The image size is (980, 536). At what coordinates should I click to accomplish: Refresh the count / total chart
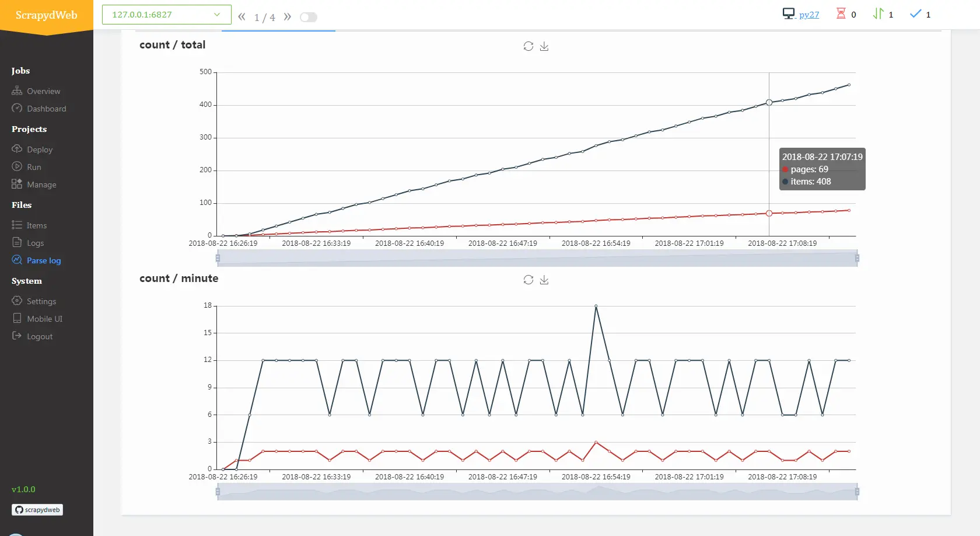pos(528,46)
